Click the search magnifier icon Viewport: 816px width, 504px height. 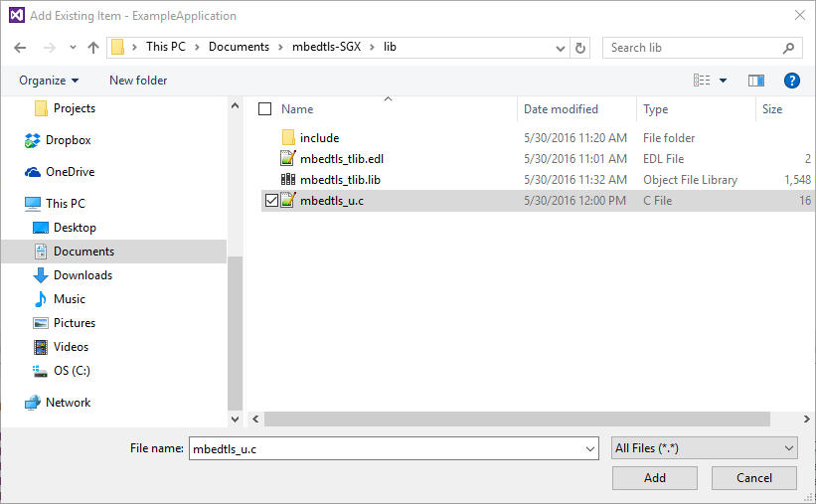pyautogui.click(x=788, y=48)
